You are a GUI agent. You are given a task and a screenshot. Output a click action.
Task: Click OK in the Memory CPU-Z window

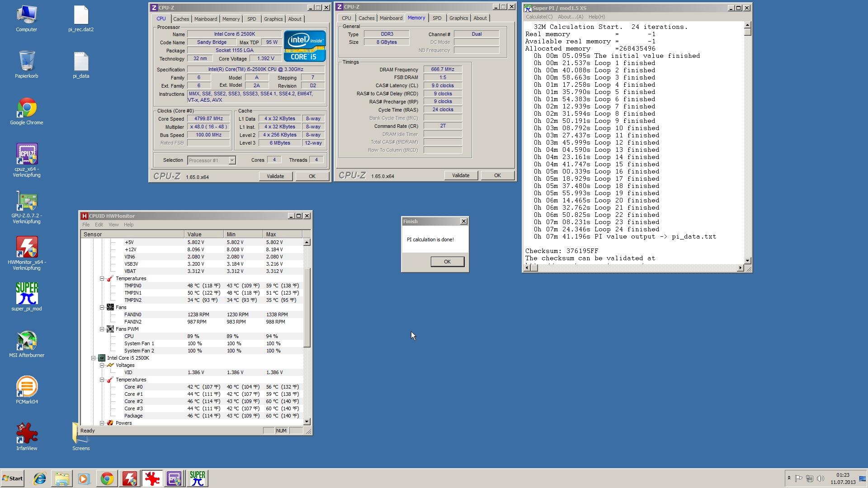point(497,175)
